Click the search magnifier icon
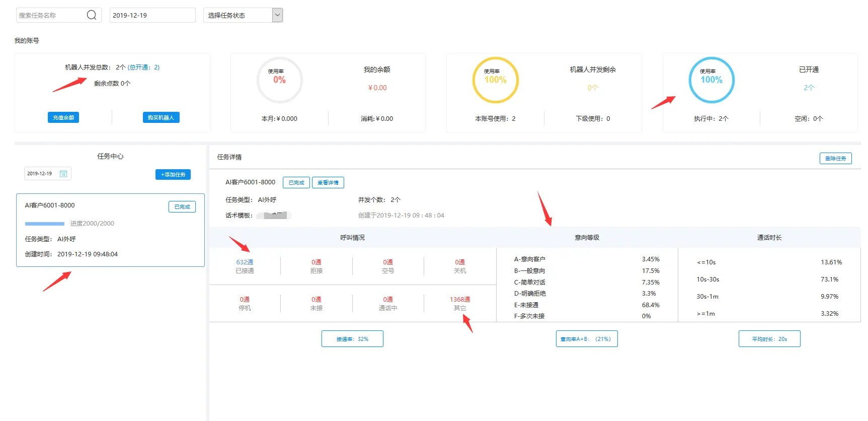The width and height of the screenshot is (868, 421). click(x=92, y=15)
